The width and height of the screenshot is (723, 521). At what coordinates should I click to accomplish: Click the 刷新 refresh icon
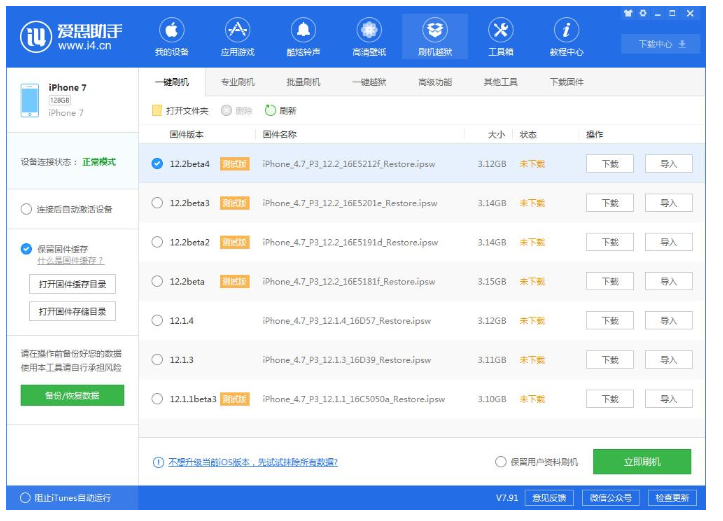point(270,111)
